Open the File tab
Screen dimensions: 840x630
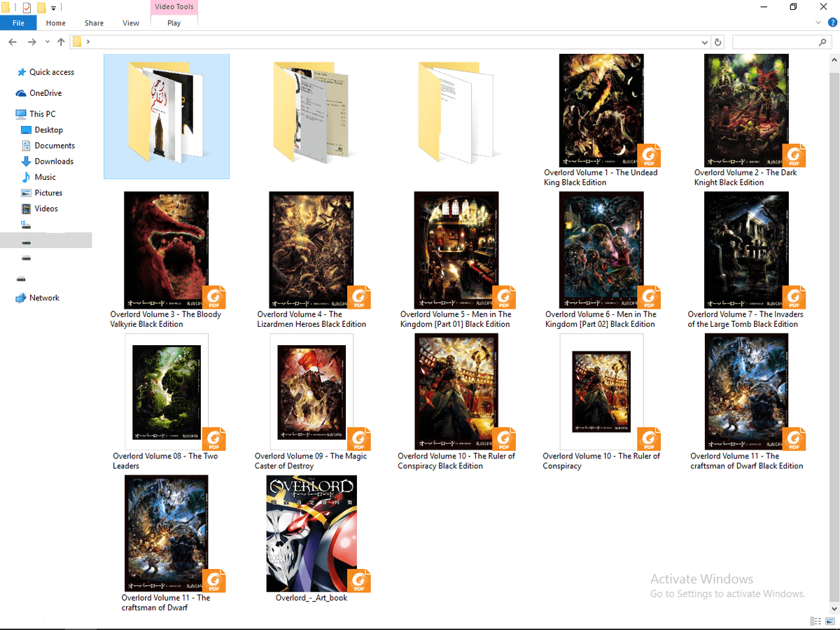tap(19, 22)
